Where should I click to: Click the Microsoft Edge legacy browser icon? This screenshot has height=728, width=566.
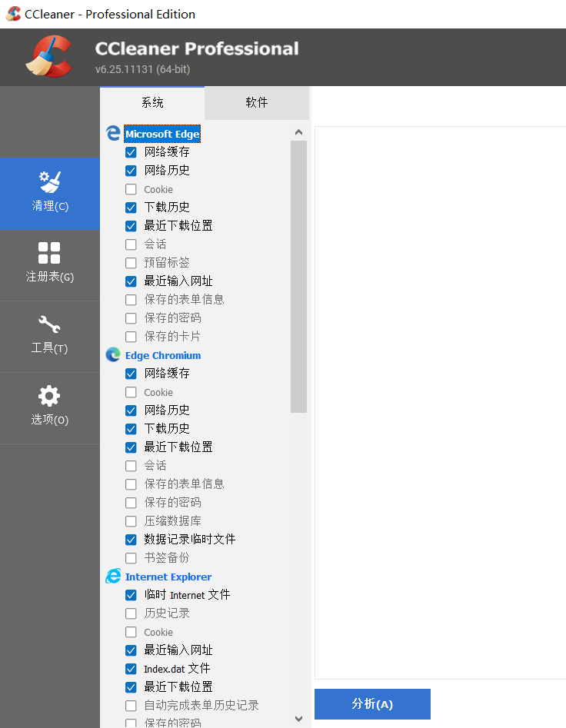click(x=113, y=134)
